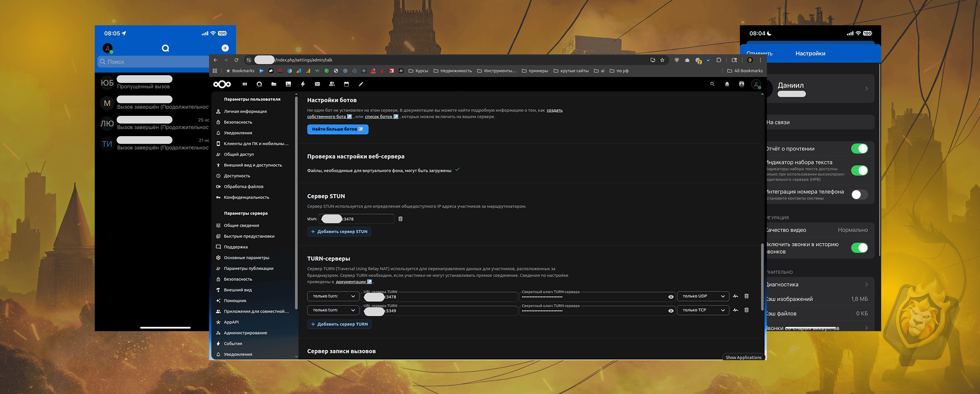This screenshot has width=980, height=394.
Task: Toggle the 'Отчёт о прочтении' switch
Action: 860,149
